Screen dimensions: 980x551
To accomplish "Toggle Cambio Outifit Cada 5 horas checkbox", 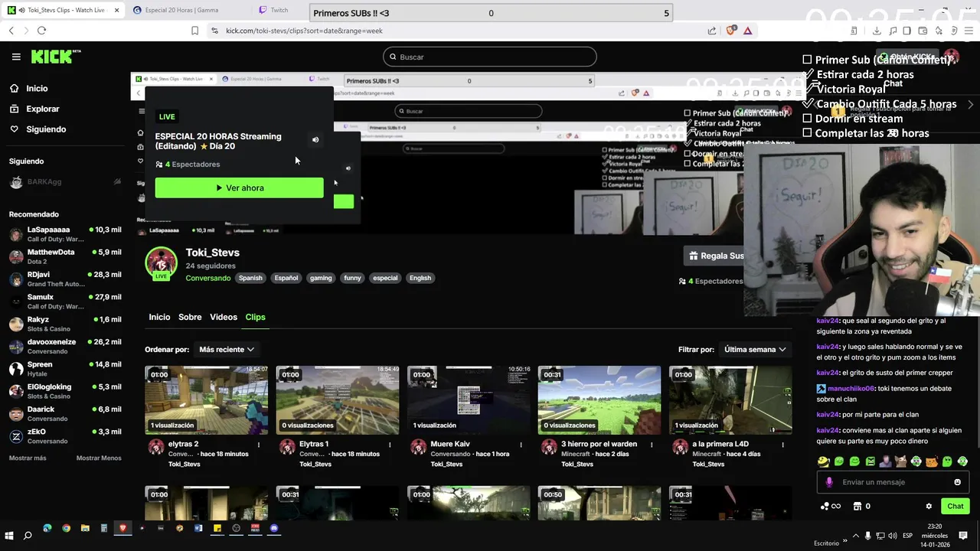I will coord(807,103).
